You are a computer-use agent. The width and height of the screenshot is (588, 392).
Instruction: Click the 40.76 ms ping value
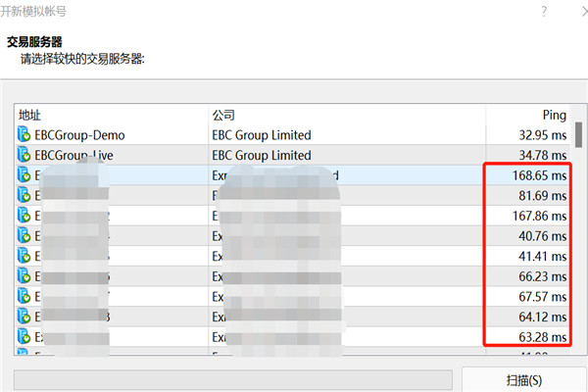(543, 236)
